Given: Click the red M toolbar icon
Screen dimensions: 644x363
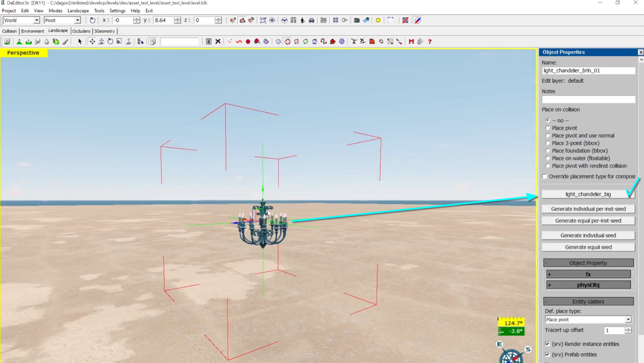Looking at the screenshot, I should pos(411,42).
